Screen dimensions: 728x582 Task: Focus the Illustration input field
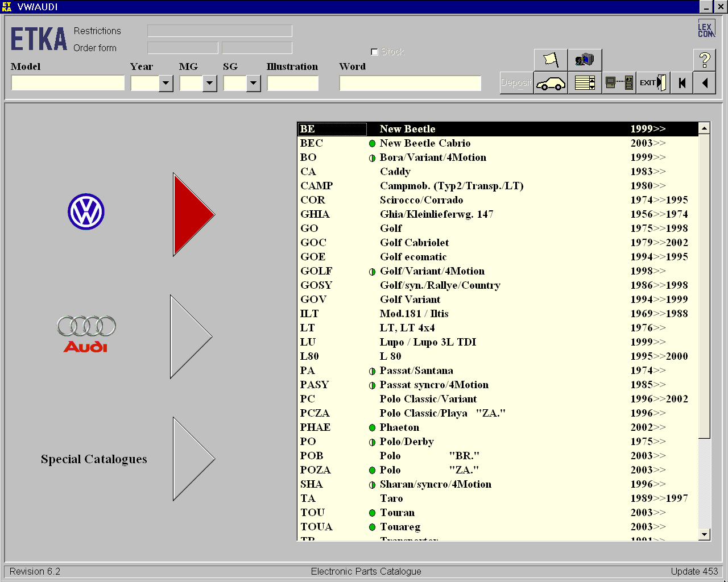tap(293, 83)
